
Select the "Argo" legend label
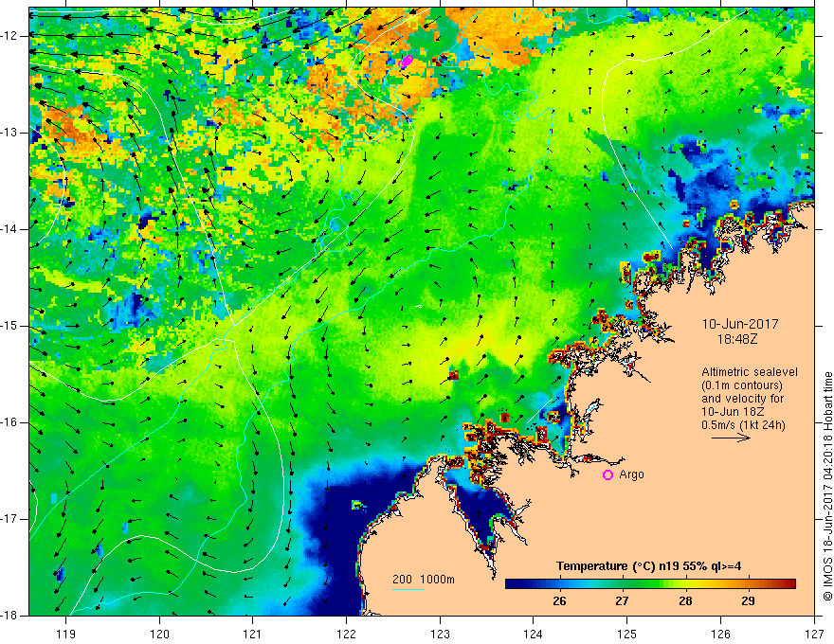pyautogui.click(x=631, y=474)
